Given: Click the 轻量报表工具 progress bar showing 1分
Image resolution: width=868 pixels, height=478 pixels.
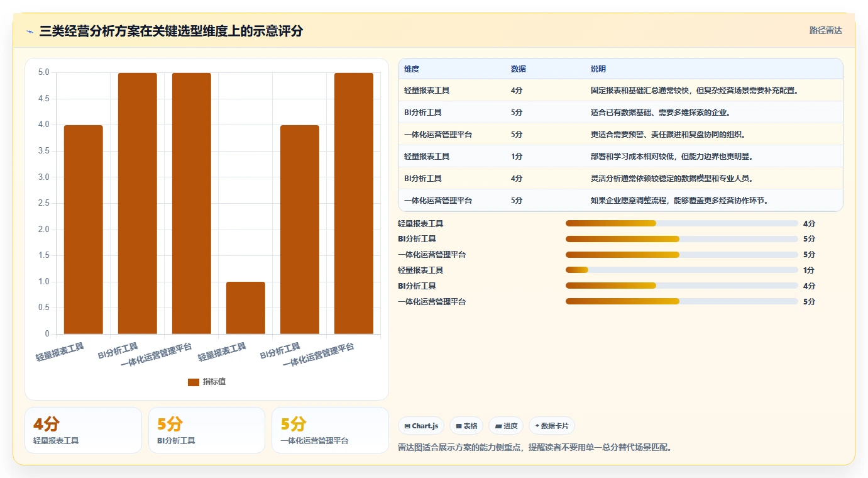Looking at the screenshot, I should click(x=682, y=270).
